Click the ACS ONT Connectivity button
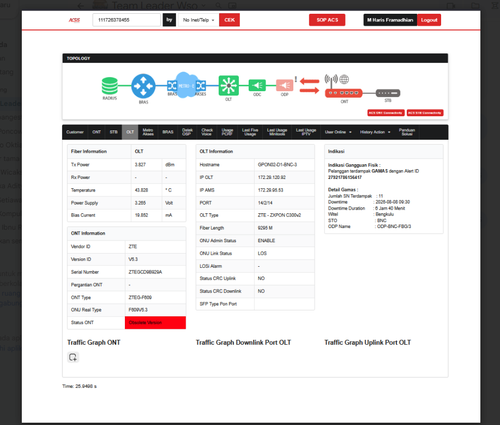Screen dimensions: 500x425 [386, 113]
